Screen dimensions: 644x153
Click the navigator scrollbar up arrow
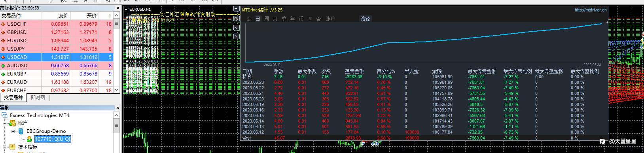[x=116, y=115]
